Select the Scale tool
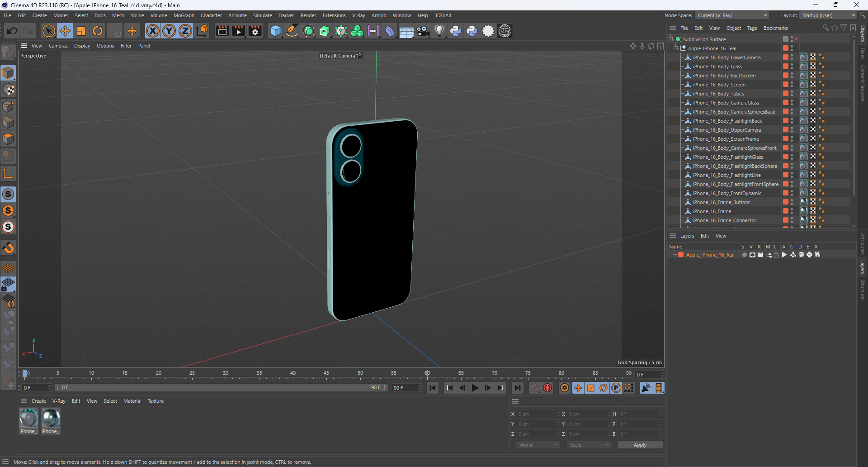 [x=81, y=31]
